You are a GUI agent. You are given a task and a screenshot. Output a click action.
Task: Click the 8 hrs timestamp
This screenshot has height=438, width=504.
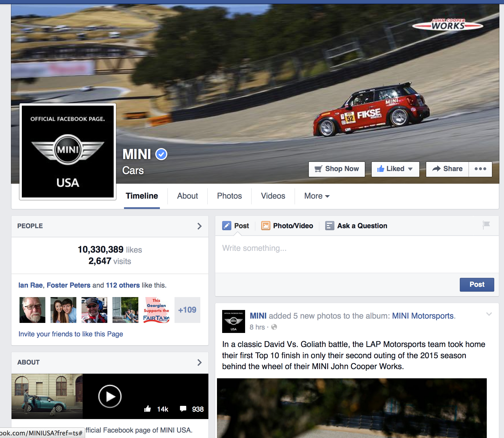click(257, 327)
